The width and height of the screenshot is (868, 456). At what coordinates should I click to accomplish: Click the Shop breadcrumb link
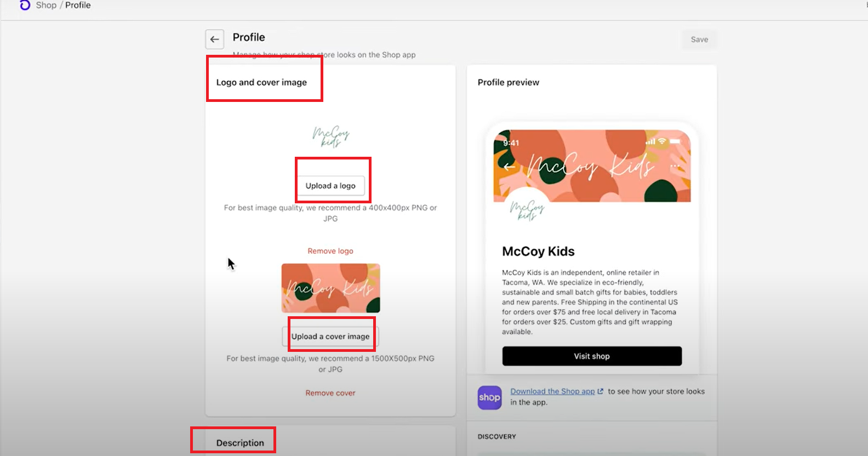coord(46,5)
